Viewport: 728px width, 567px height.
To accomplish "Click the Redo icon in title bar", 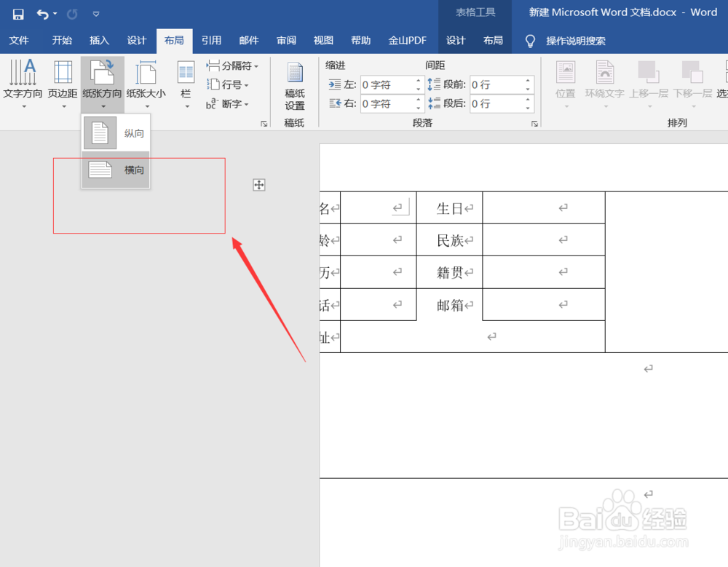I will [x=72, y=15].
